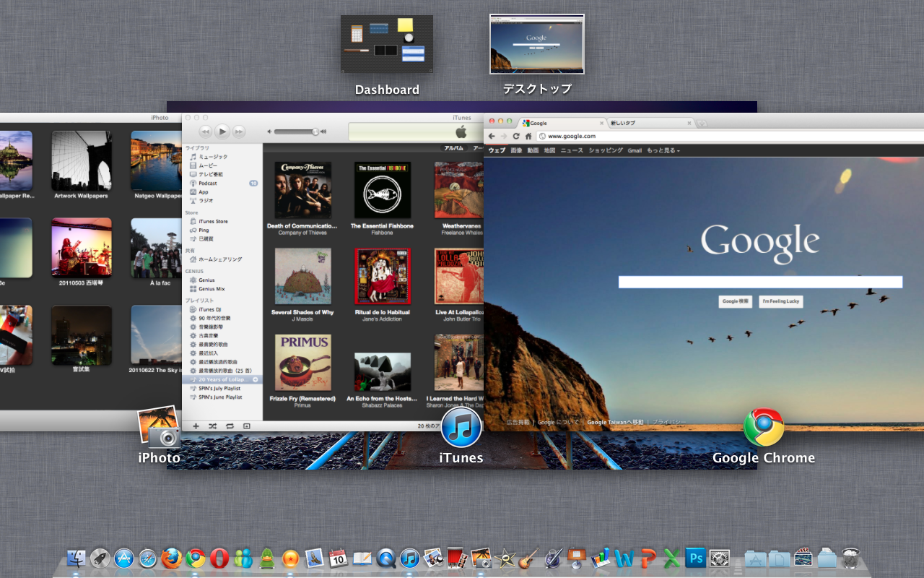Open the Trash in the Dock
The image size is (924, 578).
tap(851, 558)
